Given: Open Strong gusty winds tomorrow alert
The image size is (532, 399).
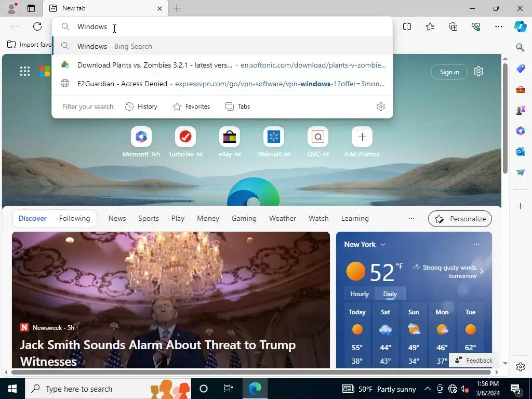Looking at the screenshot, I should point(448,271).
